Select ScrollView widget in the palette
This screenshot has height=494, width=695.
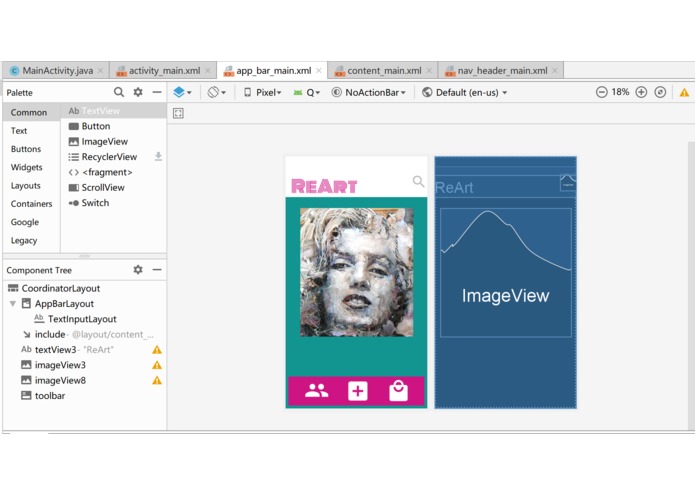click(113, 187)
